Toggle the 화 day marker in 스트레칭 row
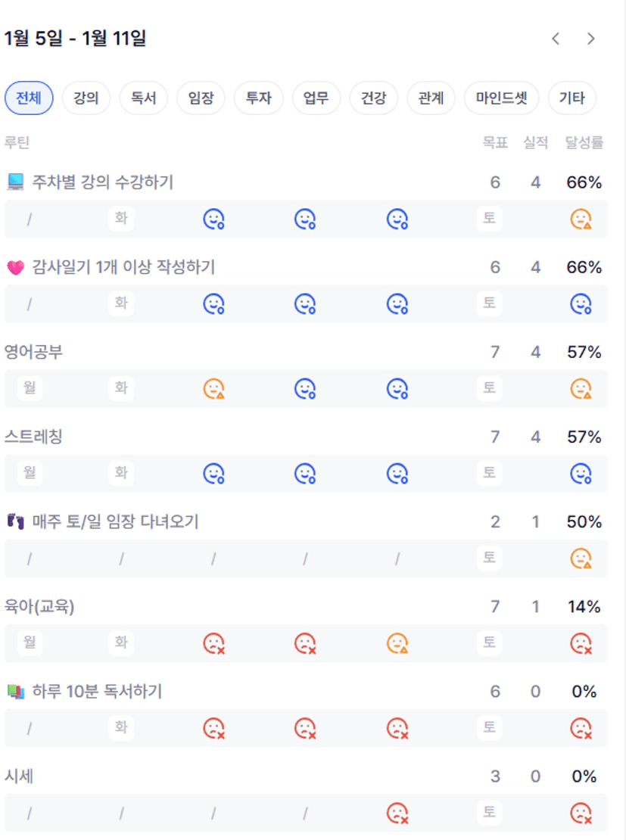 click(121, 474)
